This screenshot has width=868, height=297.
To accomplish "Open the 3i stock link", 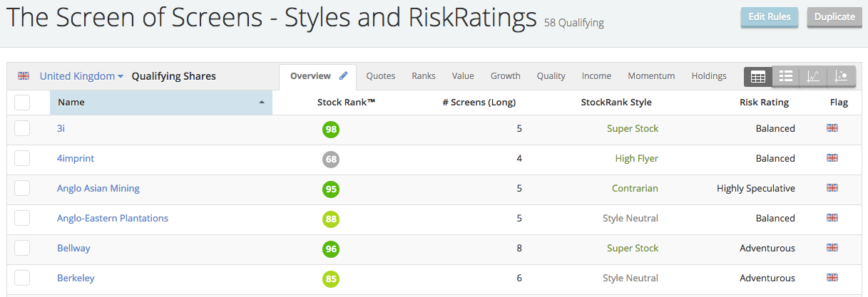I will pyautogui.click(x=61, y=129).
